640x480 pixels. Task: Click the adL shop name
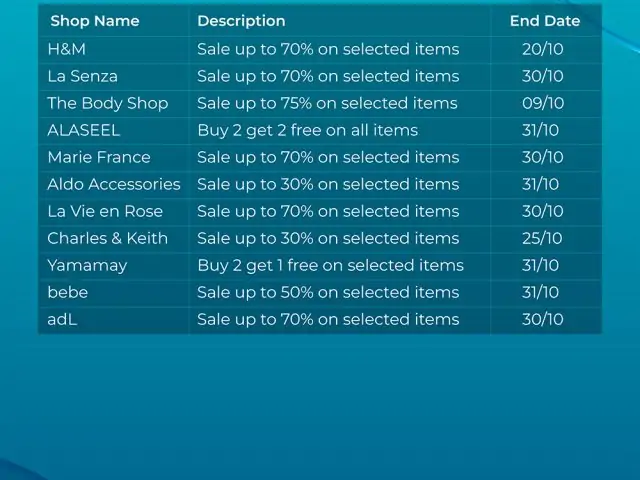pos(62,319)
